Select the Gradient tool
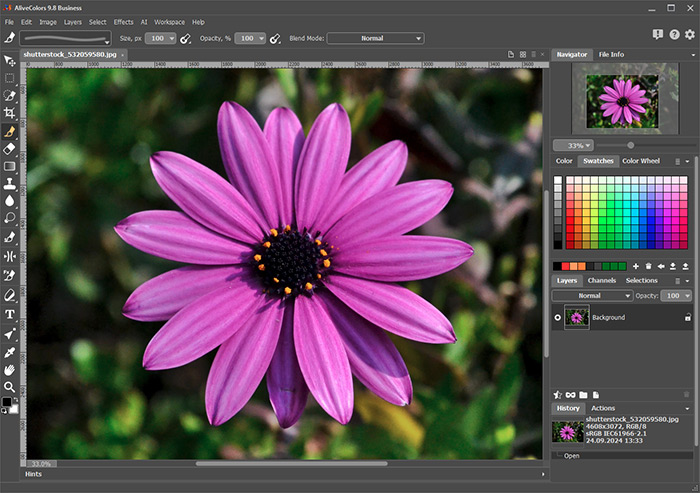This screenshot has height=493, width=700. pos(9,167)
